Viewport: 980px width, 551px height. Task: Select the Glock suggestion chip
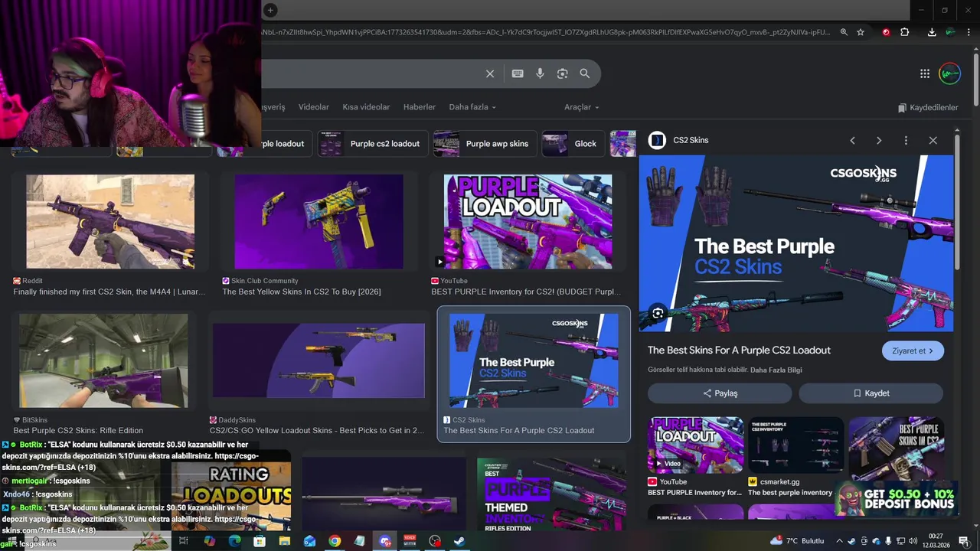(572, 144)
